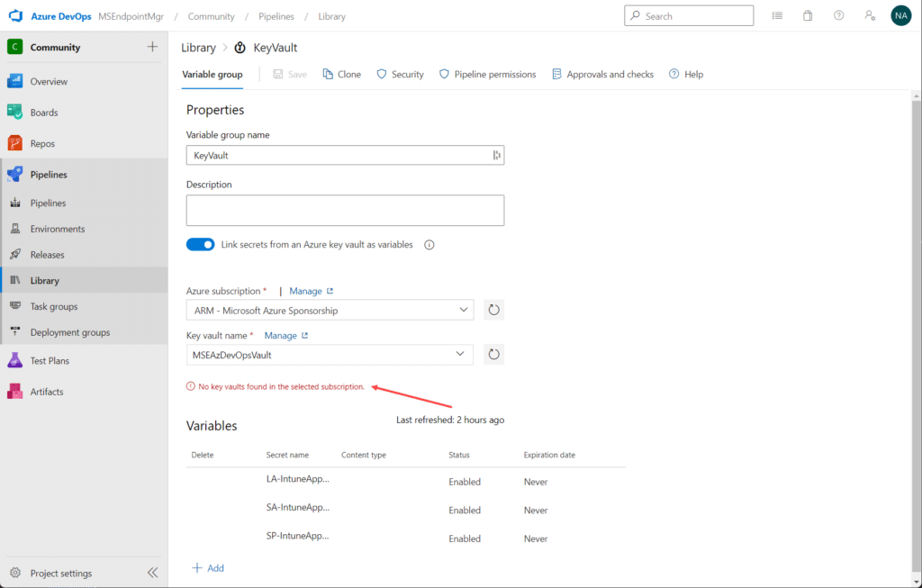Click the Secret name column header

tap(287, 455)
